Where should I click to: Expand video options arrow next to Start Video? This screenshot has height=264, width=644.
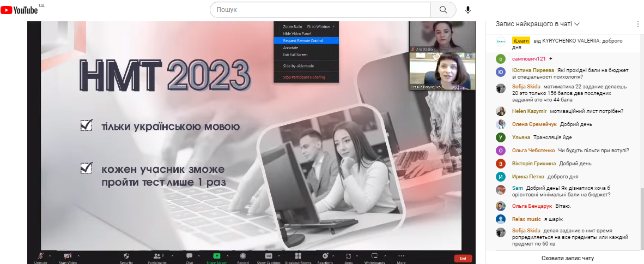click(x=78, y=255)
